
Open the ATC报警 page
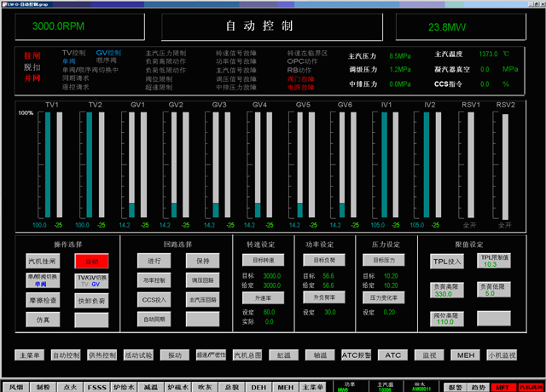[x=356, y=355]
